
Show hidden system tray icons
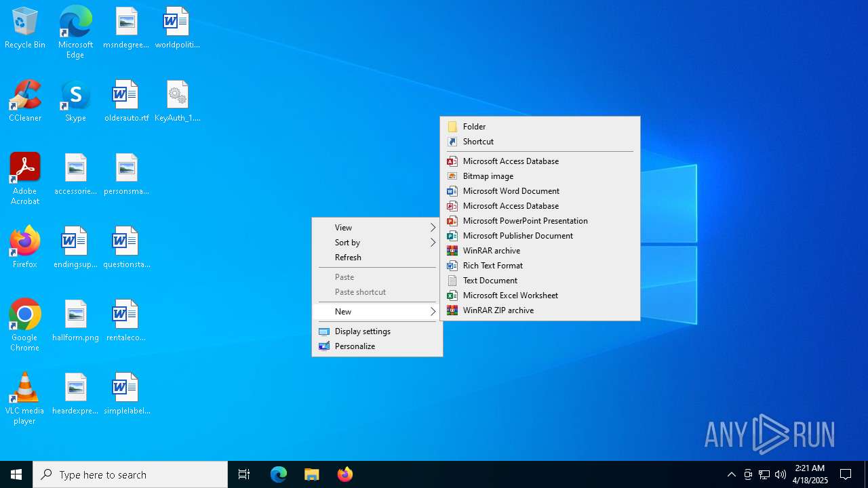point(731,474)
